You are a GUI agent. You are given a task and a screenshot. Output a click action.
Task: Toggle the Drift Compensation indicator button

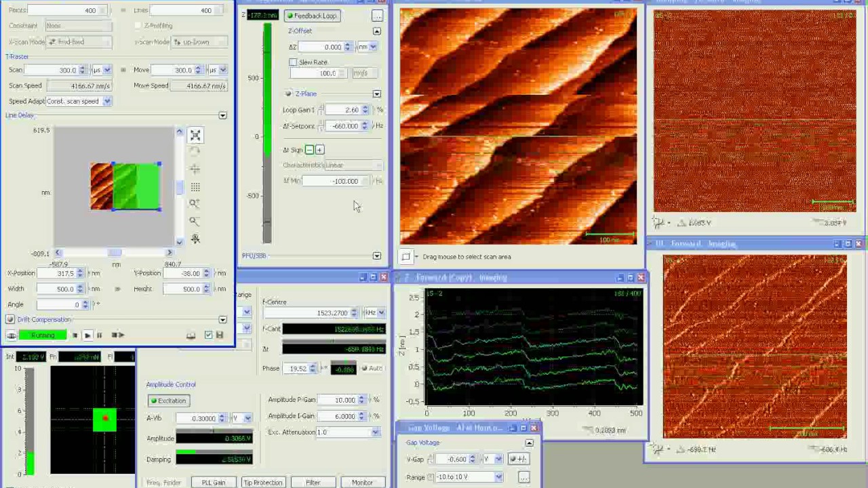[10, 319]
